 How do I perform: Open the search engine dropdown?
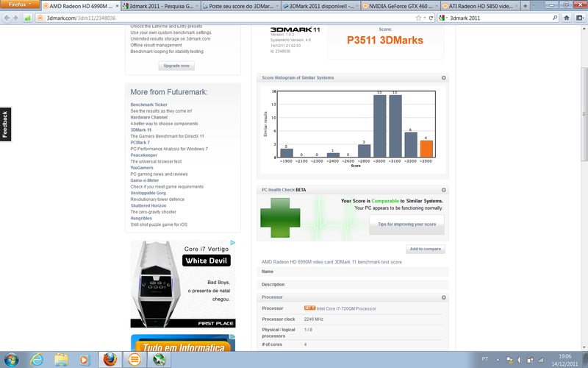(x=443, y=18)
